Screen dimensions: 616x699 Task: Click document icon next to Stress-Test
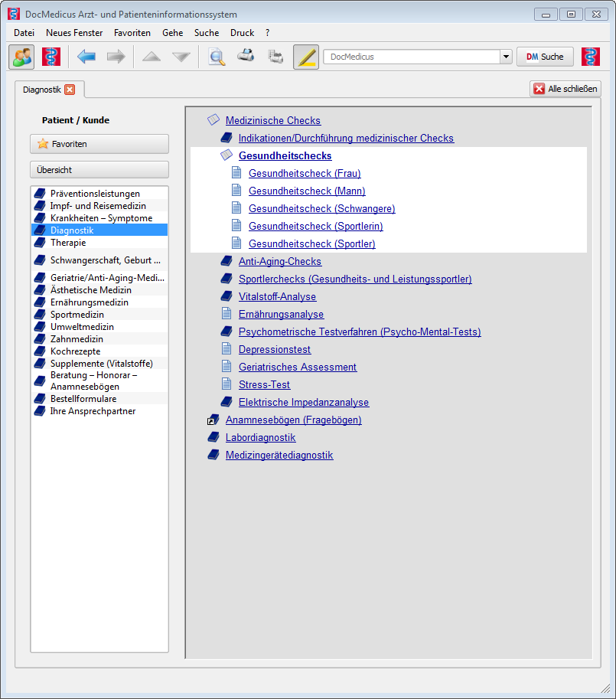pyautogui.click(x=227, y=384)
